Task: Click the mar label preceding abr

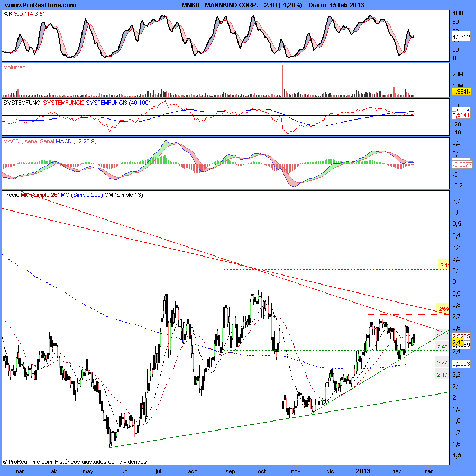Action: [19, 471]
